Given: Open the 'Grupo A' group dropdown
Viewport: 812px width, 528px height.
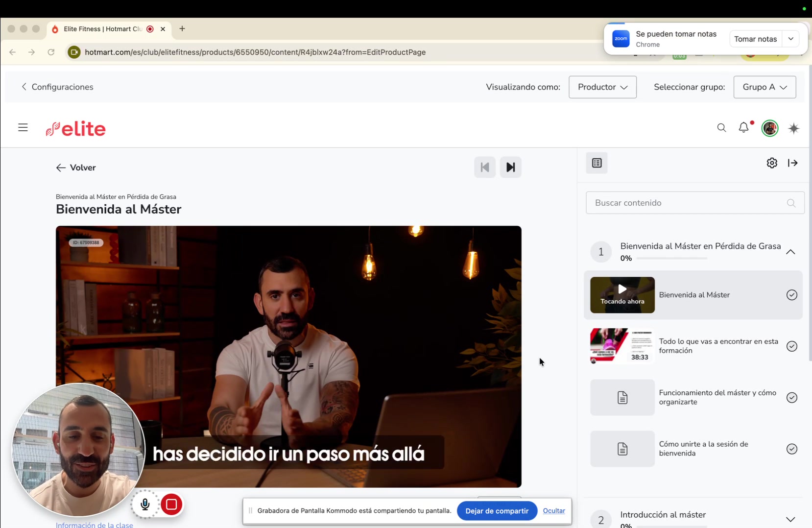Looking at the screenshot, I should (x=764, y=87).
